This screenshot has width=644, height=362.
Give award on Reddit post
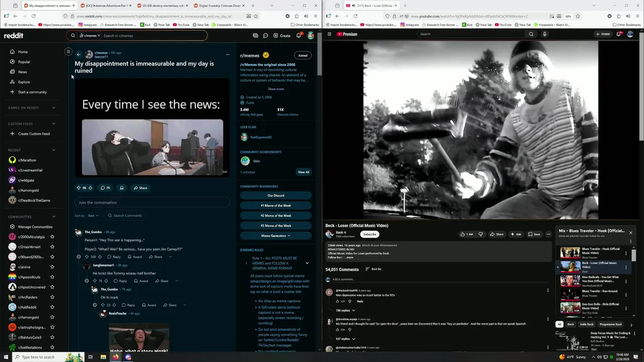(121, 188)
